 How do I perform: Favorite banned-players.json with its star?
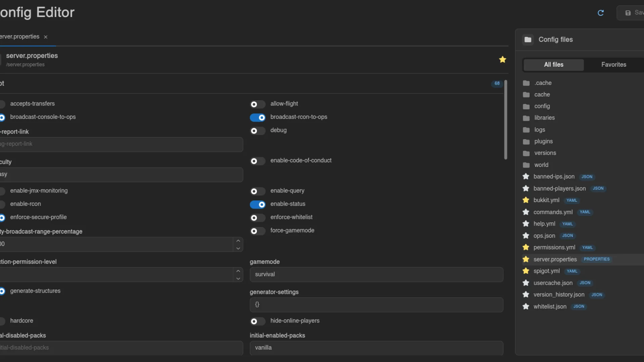[526, 188]
